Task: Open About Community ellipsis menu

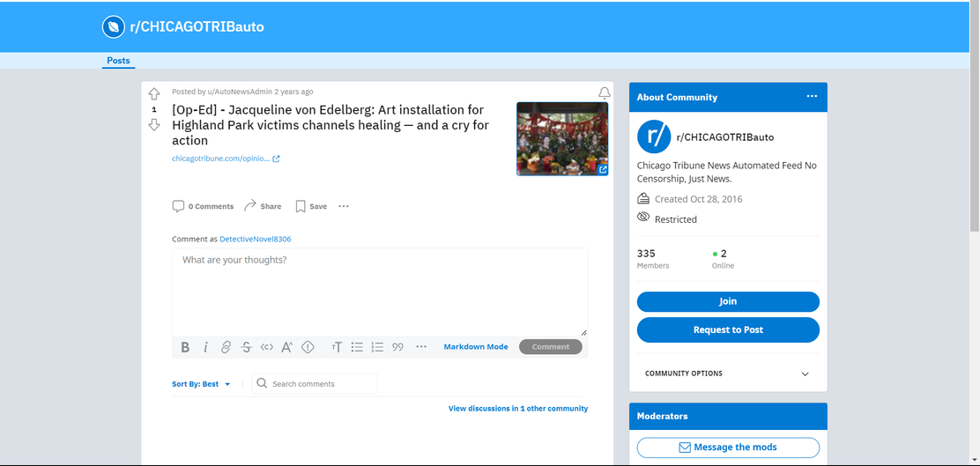Action: pyautogui.click(x=812, y=96)
